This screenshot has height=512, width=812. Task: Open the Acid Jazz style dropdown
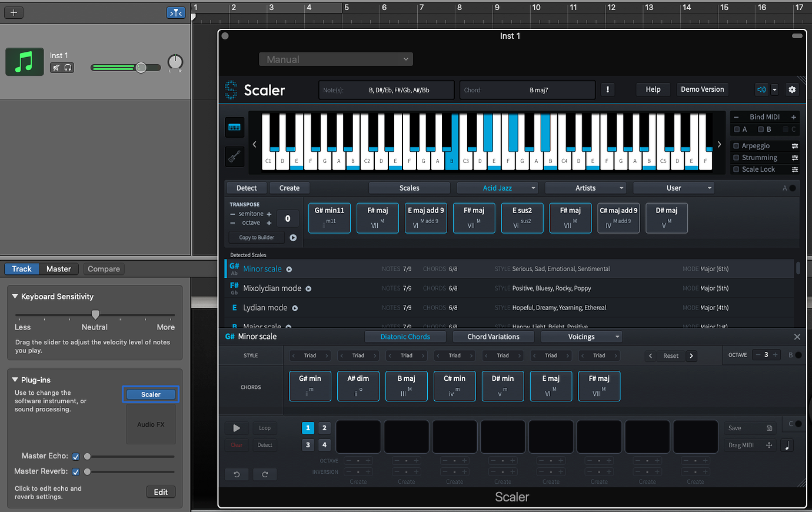pos(497,188)
